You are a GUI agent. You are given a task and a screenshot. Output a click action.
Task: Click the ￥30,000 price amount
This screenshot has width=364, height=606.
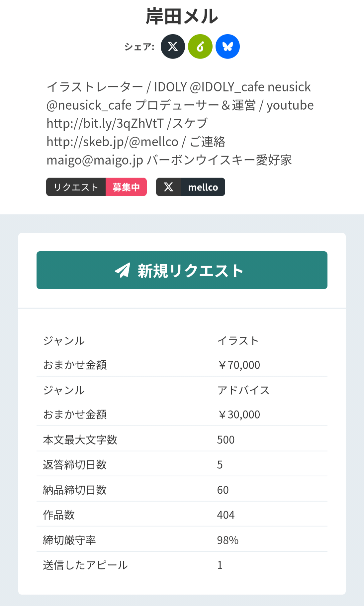[x=239, y=415]
